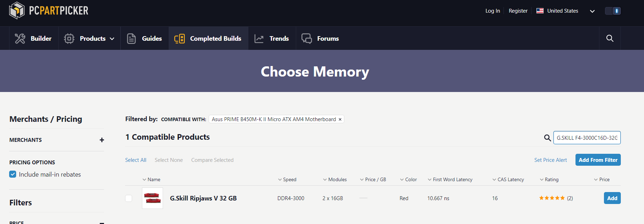Image resolution: width=644 pixels, height=224 pixels.
Task: Click Compare Selected
Action: click(x=212, y=160)
